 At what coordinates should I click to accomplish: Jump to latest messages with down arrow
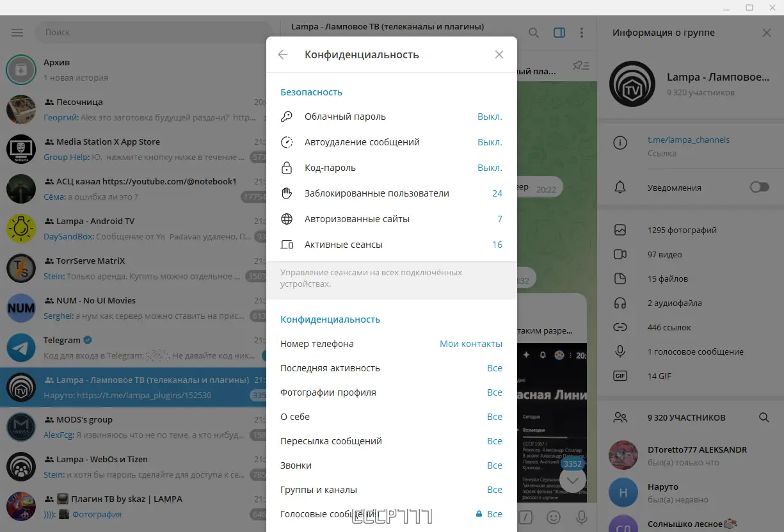pyautogui.click(x=573, y=480)
